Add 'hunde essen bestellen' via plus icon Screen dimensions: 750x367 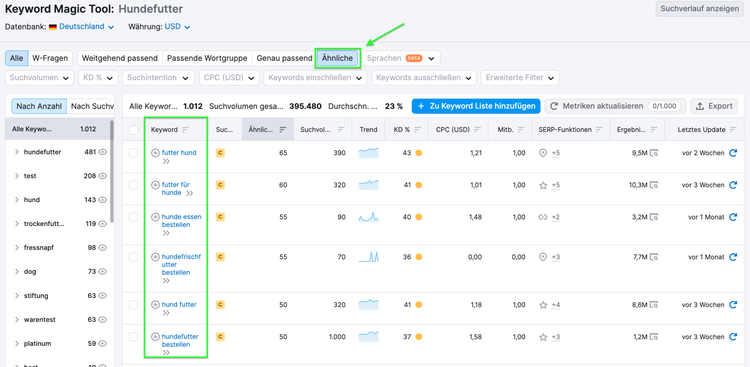point(155,217)
